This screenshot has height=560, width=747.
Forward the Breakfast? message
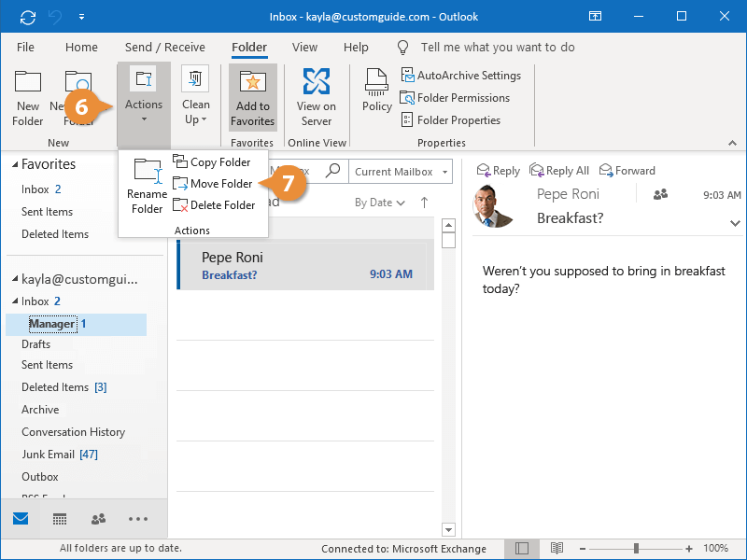click(627, 171)
